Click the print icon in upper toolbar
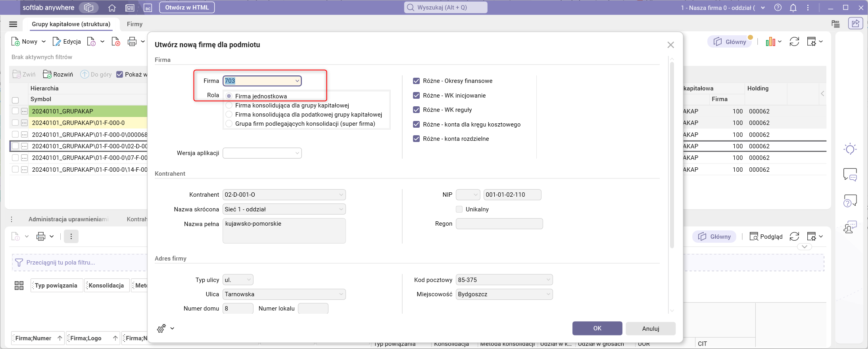Screen dimensions: 868x349 pos(132,42)
